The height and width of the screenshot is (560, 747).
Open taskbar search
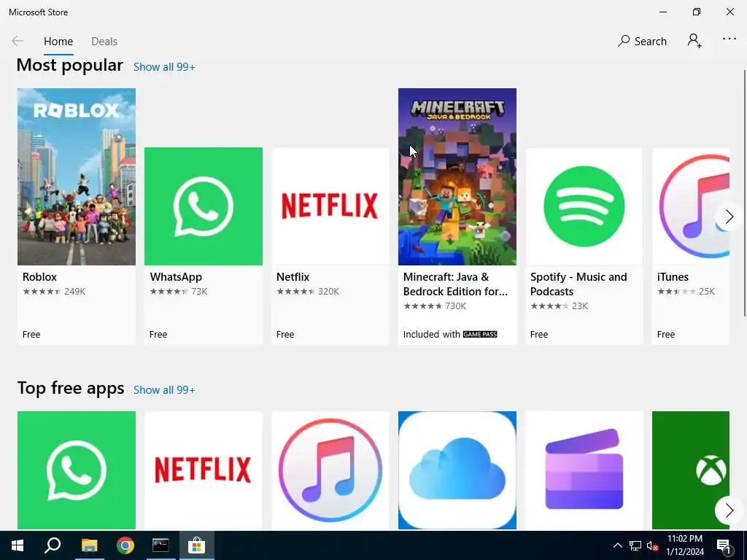pos(53,545)
